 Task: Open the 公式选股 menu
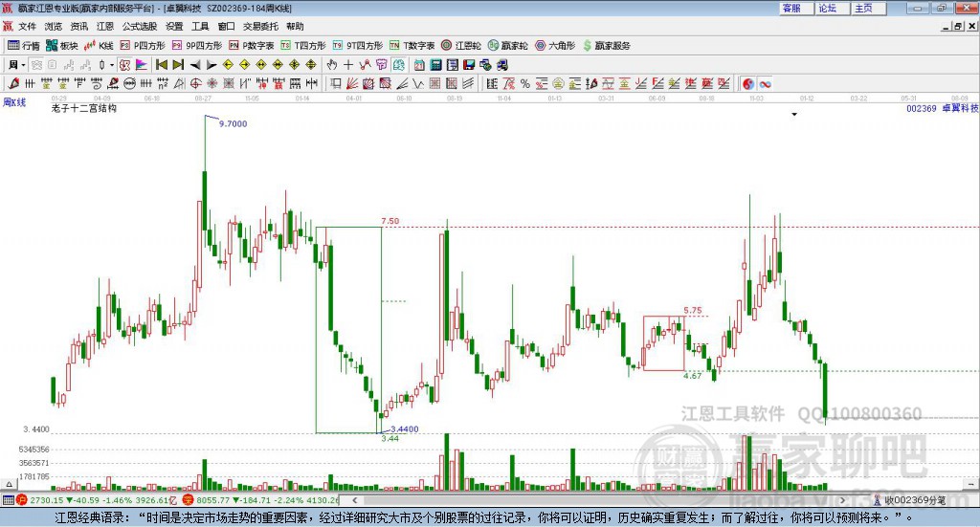point(140,26)
